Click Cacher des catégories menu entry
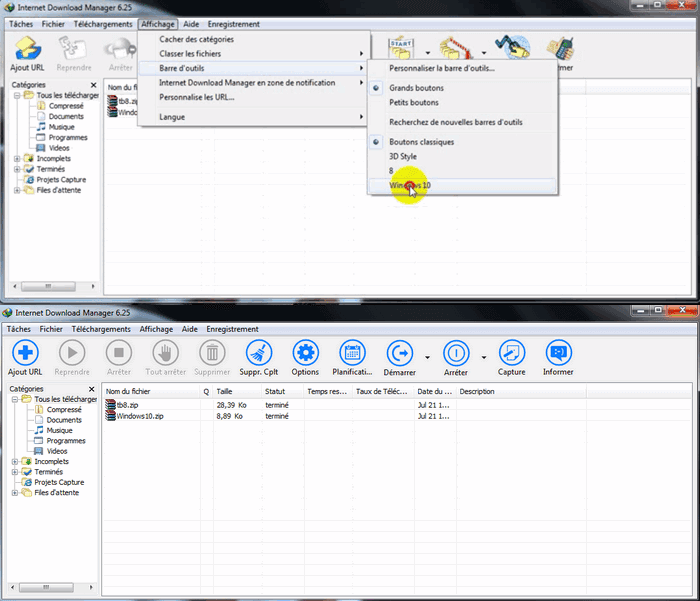The image size is (700, 601). (254, 39)
